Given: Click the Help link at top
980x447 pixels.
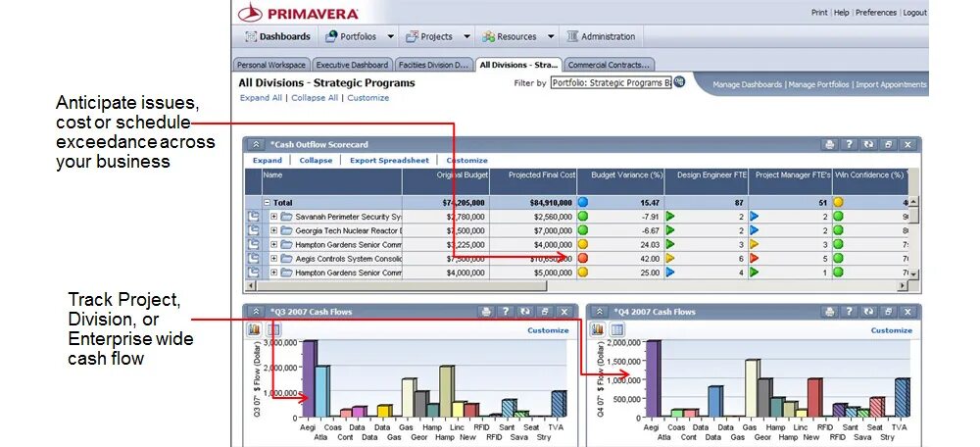Looking at the screenshot, I should point(842,13).
